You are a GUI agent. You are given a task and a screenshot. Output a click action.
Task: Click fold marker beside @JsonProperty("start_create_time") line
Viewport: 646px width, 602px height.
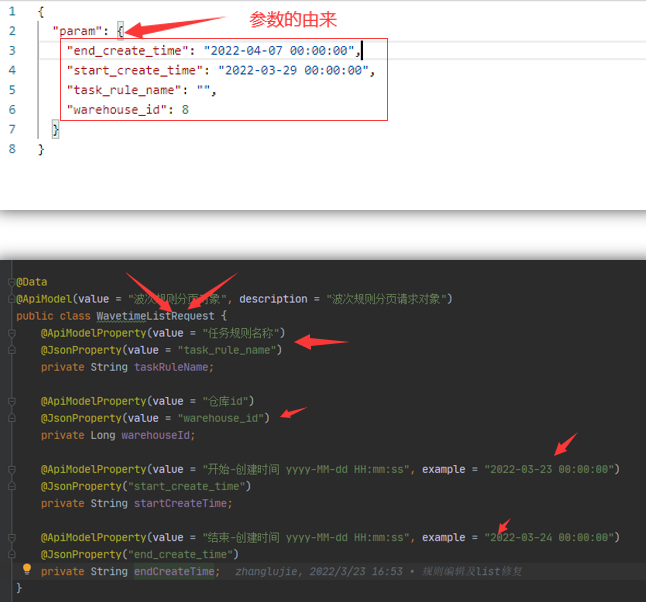pos(12,486)
